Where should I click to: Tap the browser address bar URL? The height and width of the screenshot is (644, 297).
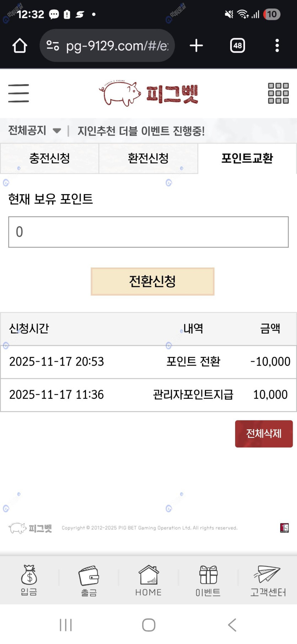click(x=117, y=46)
